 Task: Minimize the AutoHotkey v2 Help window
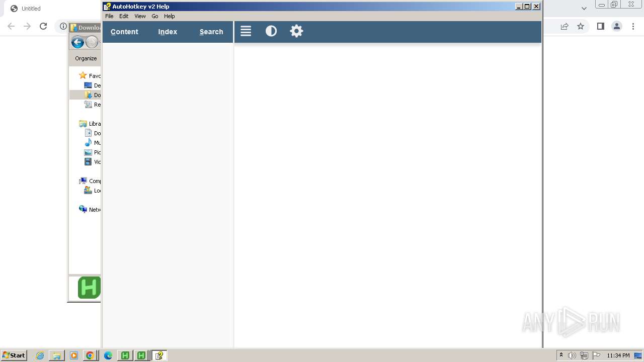pos(519,7)
